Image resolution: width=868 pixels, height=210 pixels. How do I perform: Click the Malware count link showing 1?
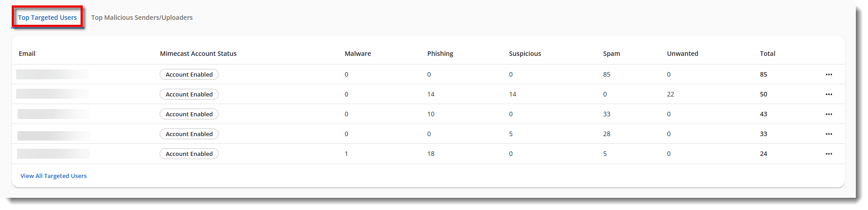[x=346, y=154]
